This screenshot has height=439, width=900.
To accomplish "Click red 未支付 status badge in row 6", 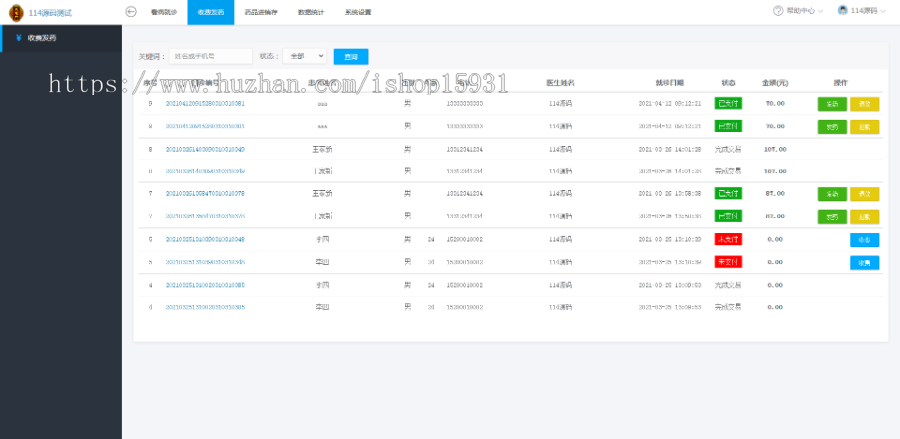I will point(728,239).
